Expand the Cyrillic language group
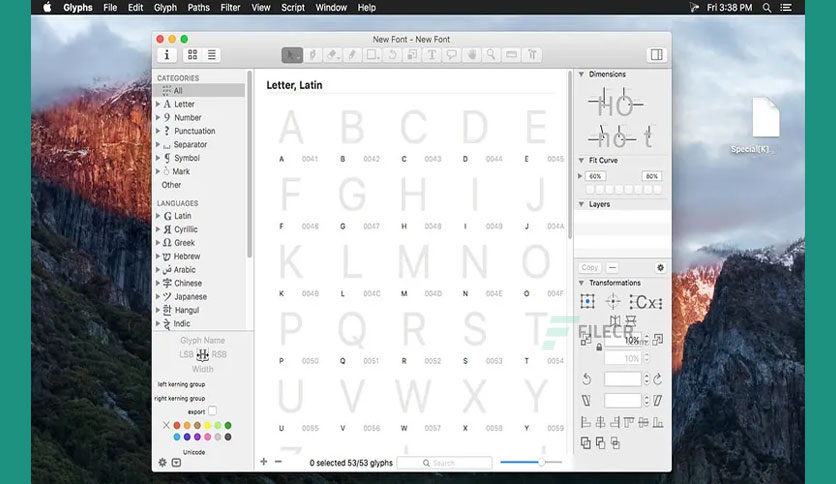836x484 pixels. [x=158, y=229]
